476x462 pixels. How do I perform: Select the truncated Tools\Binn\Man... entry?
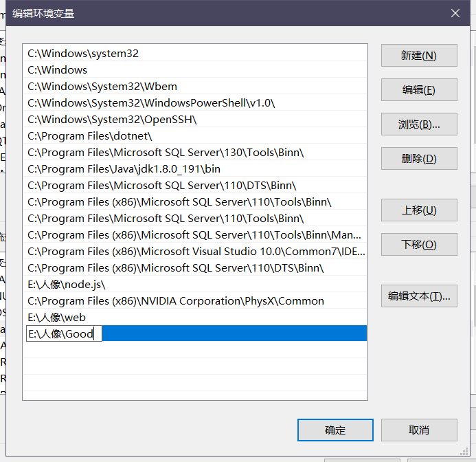[x=195, y=234]
